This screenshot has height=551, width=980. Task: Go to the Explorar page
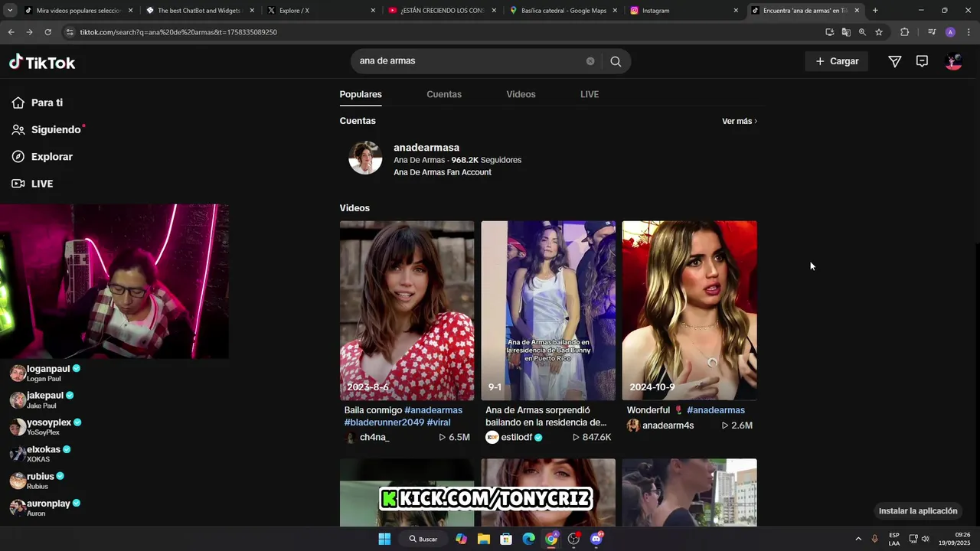coord(42,157)
